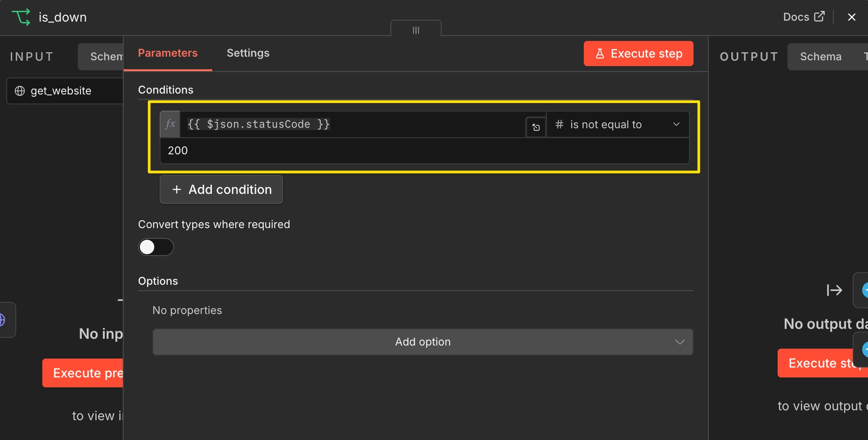Click the orange Execute step button at top
This screenshot has height=440, width=868.
pyautogui.click(x=638, y=54)
